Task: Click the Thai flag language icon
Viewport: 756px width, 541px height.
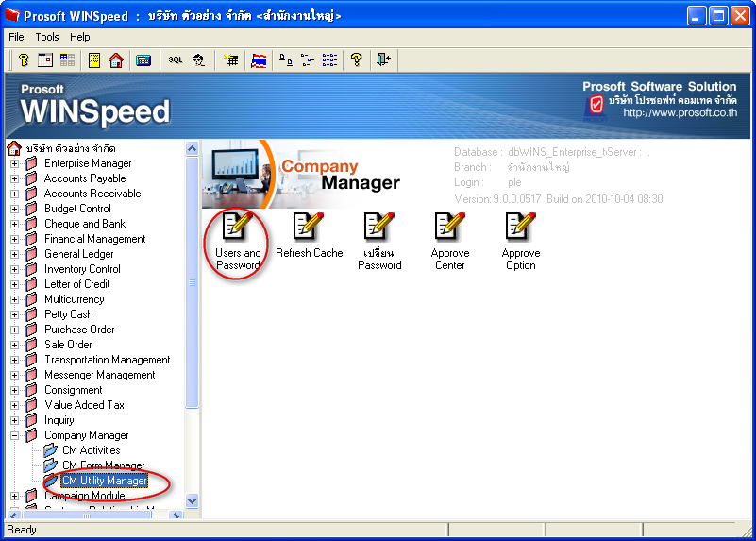Action: coord(259,60)
